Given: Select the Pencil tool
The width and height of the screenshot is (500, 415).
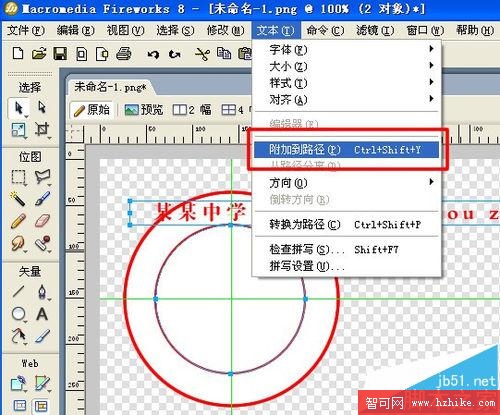Looking at the screenshot, I should pos(18,221).
